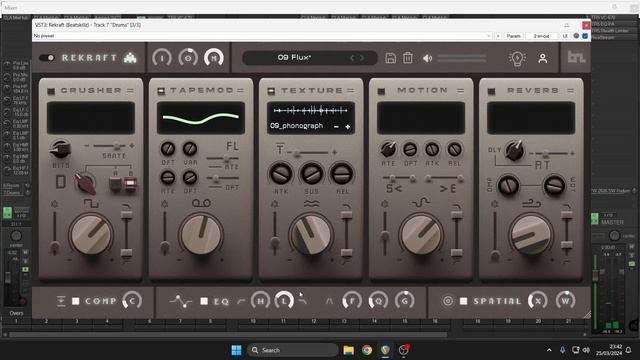
Task: Click the output gain O knob
Action: coord(188,58)
